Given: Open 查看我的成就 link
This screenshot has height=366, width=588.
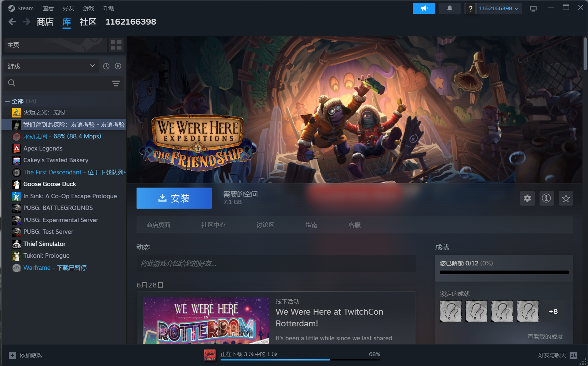Looking at the screenshot, I should point(545,337).
